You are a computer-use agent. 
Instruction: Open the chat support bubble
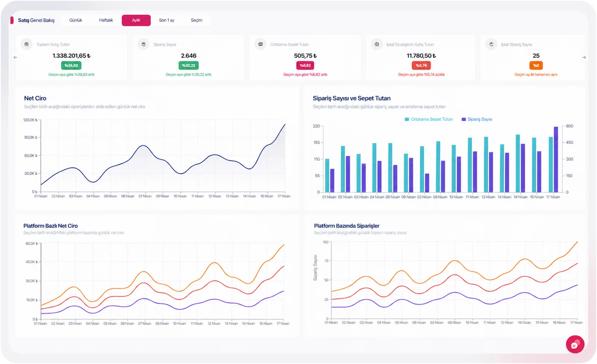tap(575, 344)
